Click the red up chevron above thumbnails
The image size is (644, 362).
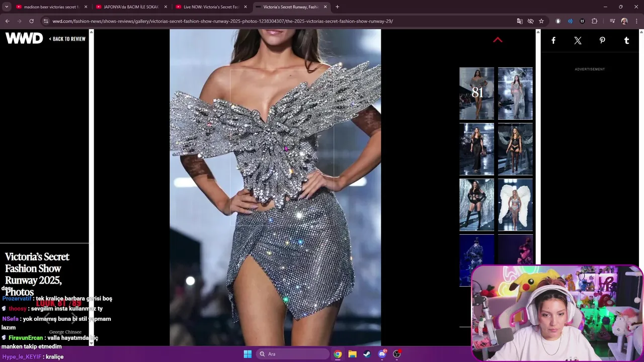tap(498, 40)
